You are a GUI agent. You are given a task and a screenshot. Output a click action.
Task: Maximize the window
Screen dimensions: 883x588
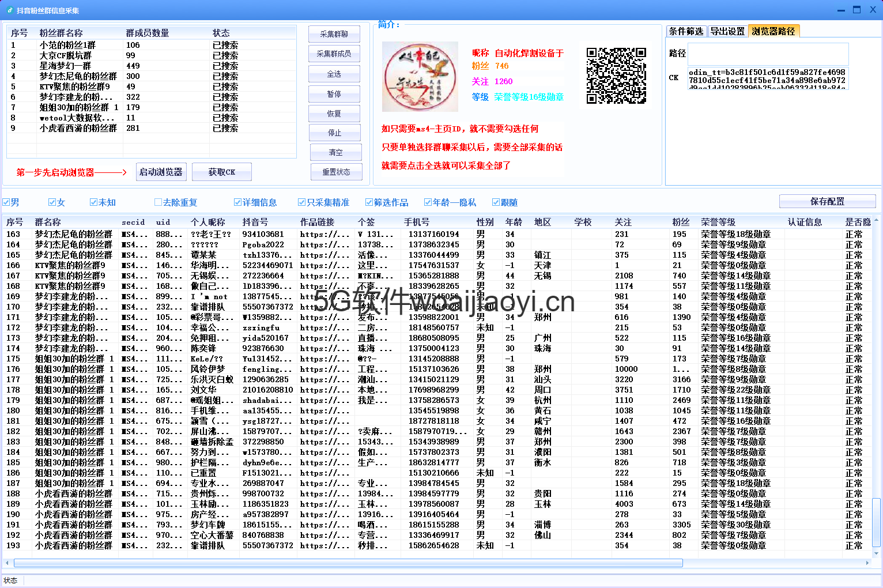click(856, 10)
